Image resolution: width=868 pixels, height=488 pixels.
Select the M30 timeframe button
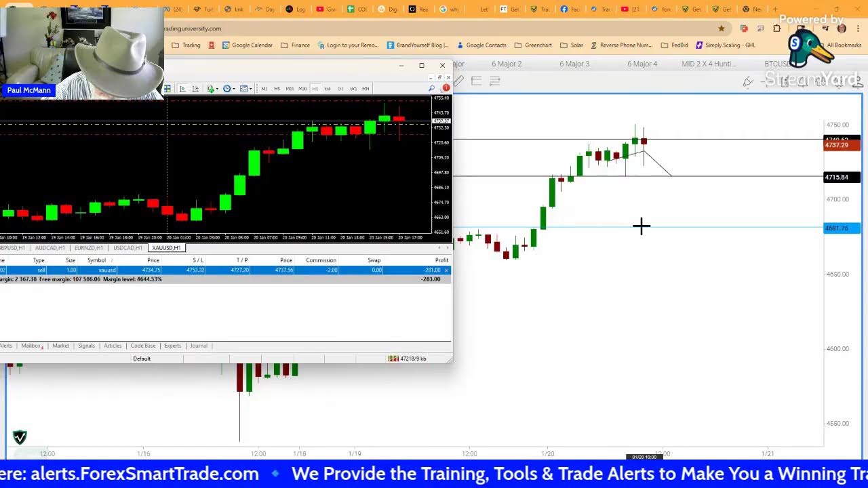[x=302, y=89]
